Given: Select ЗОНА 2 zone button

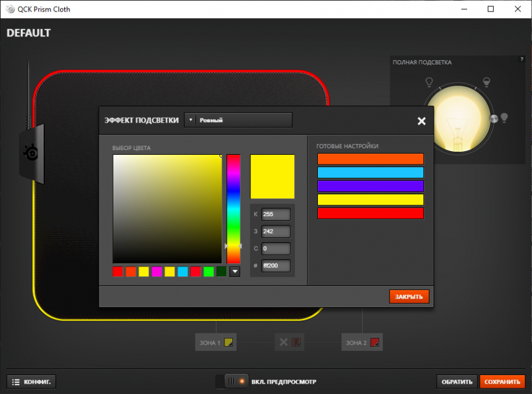Looking at the screenshot, I should (x=362, y=342).
